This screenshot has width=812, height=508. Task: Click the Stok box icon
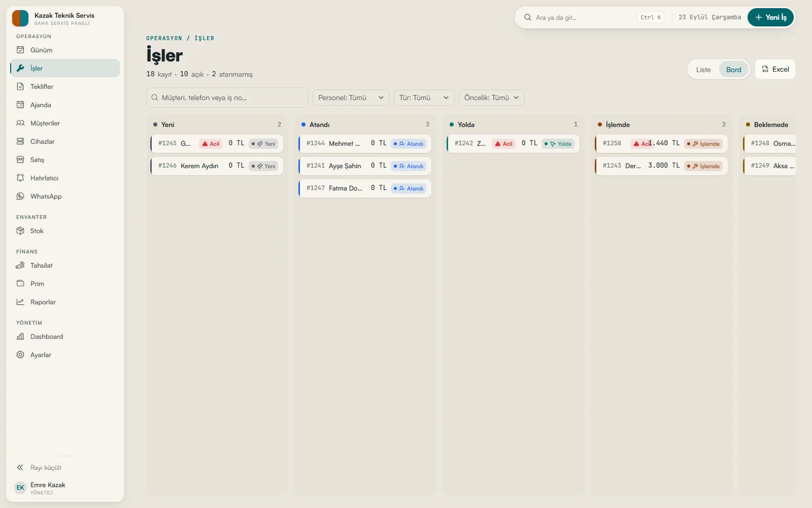coord(20,231)
